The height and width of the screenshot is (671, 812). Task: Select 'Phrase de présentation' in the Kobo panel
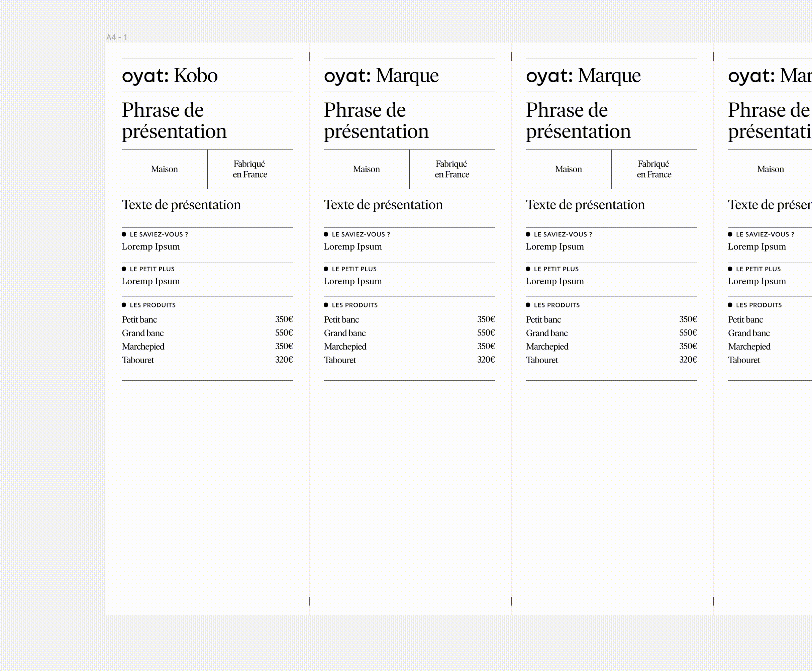coord(174,121)
